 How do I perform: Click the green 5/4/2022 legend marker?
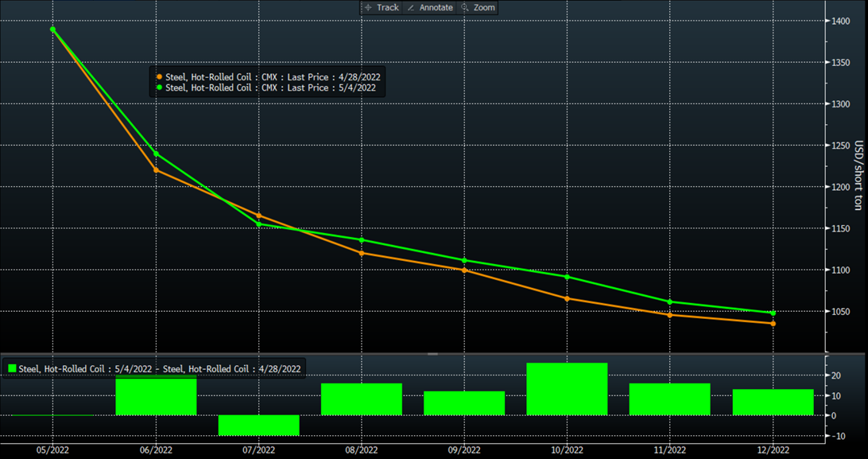(x=159, y=88)
